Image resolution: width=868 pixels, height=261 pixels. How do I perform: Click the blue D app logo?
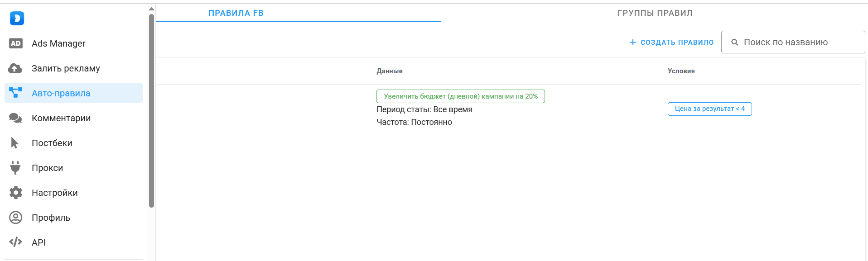(x=17, y=18)
